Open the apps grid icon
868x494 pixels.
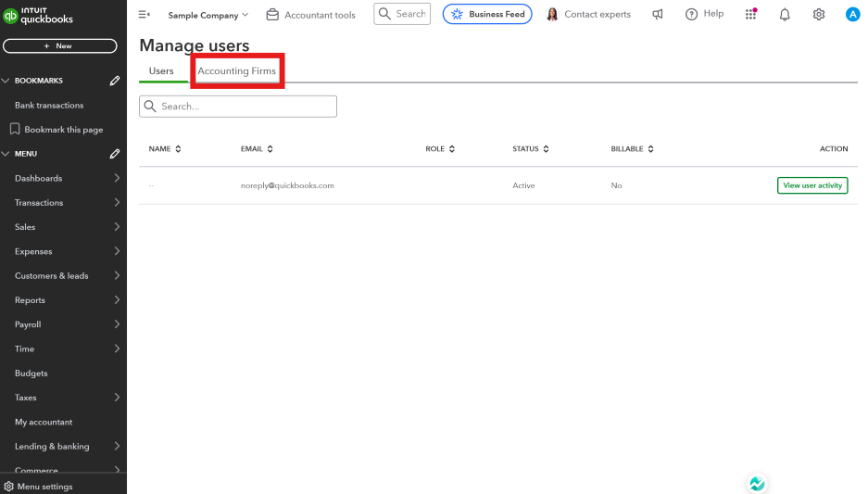(751, 15)
